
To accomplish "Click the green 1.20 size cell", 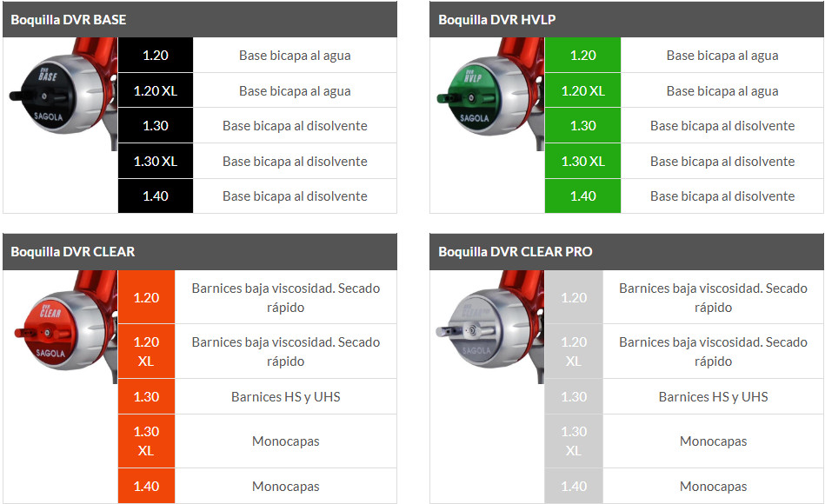I will point(583,56).
